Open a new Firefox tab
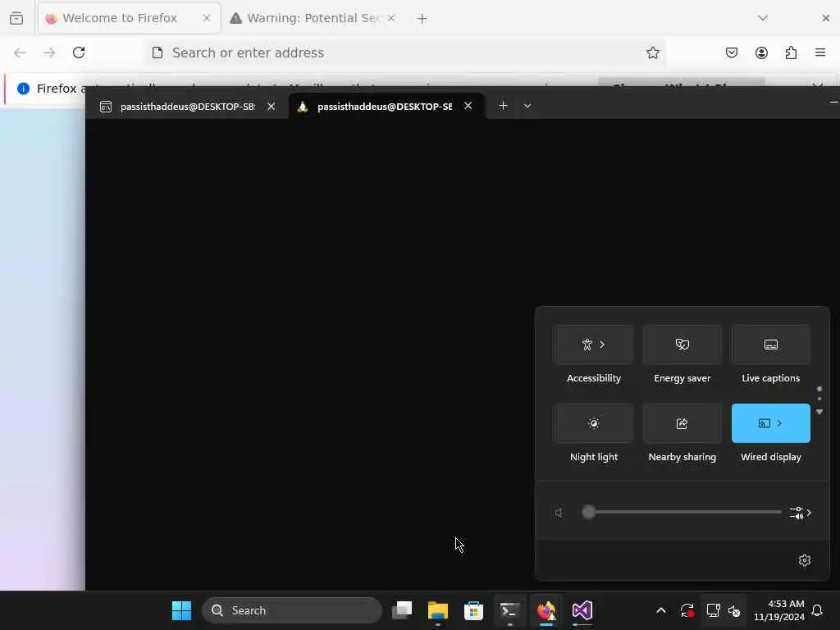 coord(422,19)
